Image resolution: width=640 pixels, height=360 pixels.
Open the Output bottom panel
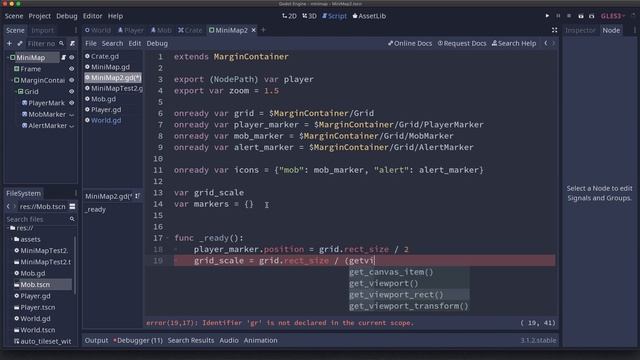coord(96,340)
